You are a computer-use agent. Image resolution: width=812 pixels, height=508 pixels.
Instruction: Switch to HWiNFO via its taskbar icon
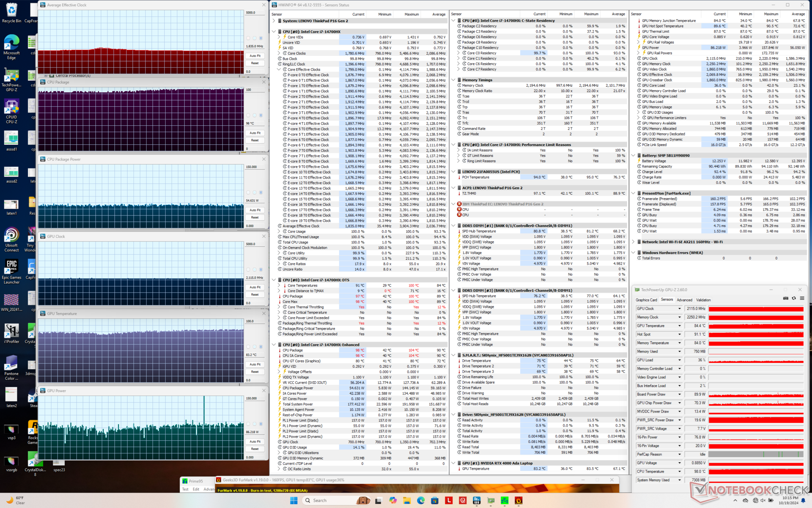click(477, 500)
